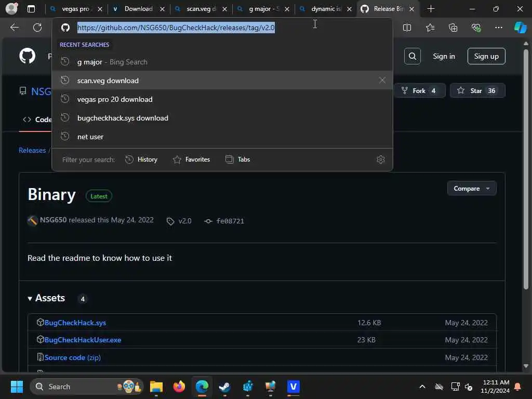Open the clock and date flyout
This screenshot has height=399, width=532.
coord(495,387)
